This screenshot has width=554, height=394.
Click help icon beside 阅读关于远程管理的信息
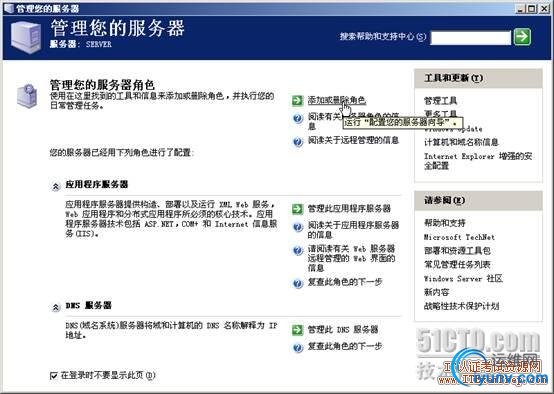(298, 142)
